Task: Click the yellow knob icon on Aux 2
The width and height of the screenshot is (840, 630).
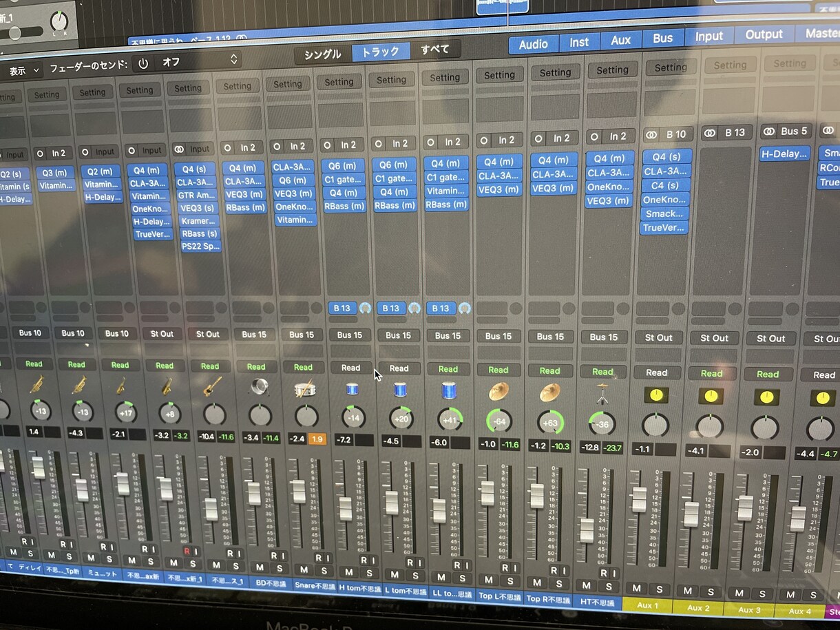Action: tap(711, 396)
